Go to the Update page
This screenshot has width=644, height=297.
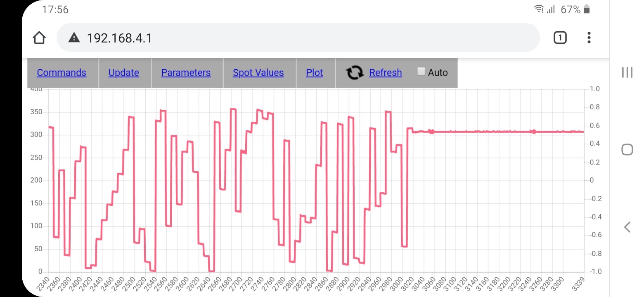point(123,73)
